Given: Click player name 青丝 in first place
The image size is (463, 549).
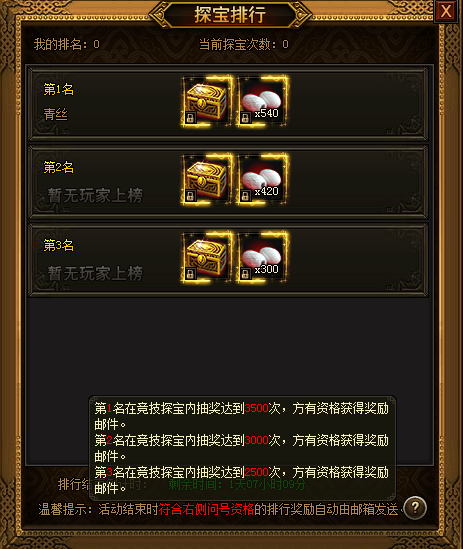Looking at the screenshot, I should pos(55,114).
